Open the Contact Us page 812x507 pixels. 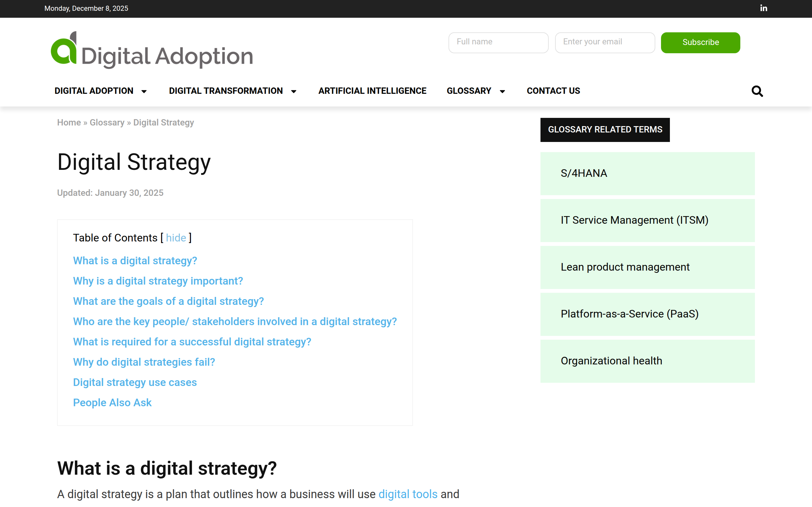coord(553,91)
